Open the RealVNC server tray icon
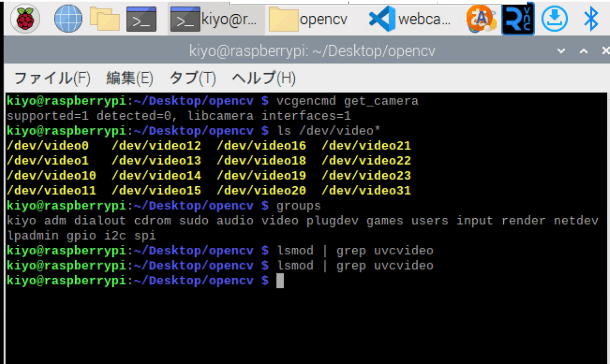610x364 pixels. (x=518, y=19)
